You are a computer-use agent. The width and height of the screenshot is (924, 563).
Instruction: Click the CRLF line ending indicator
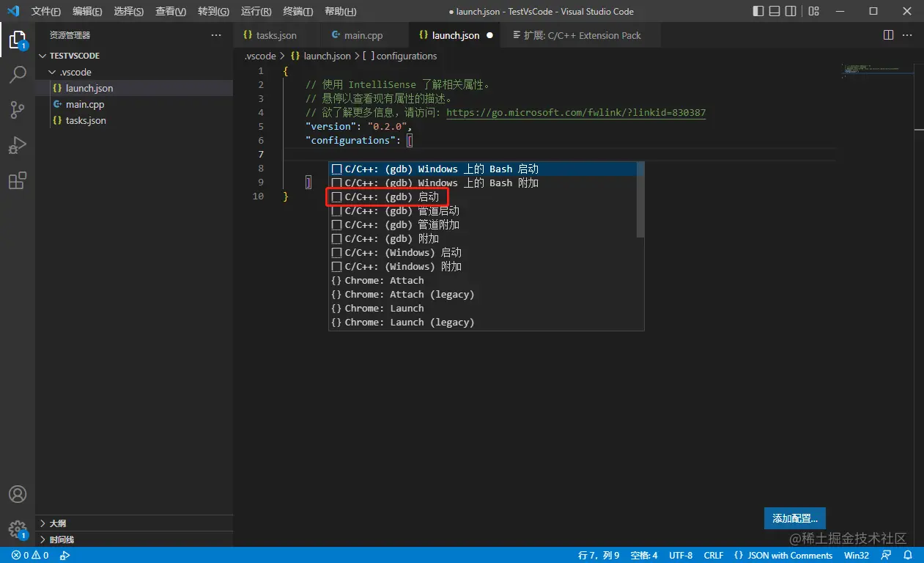[712, 555]
